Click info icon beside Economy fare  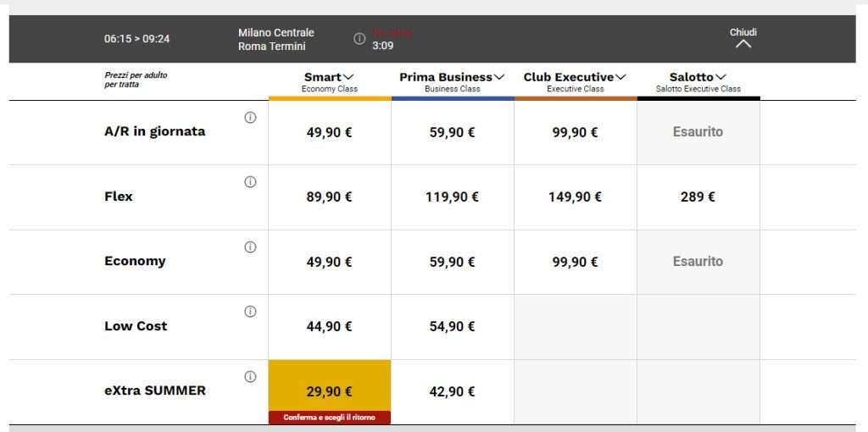click(x=250, y=247)
